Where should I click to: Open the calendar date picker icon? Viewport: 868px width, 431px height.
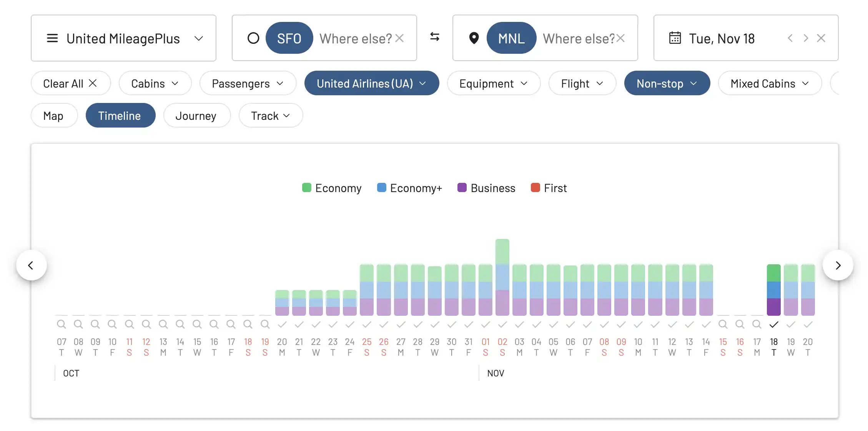pyautogui.click(x=675, y=38)
